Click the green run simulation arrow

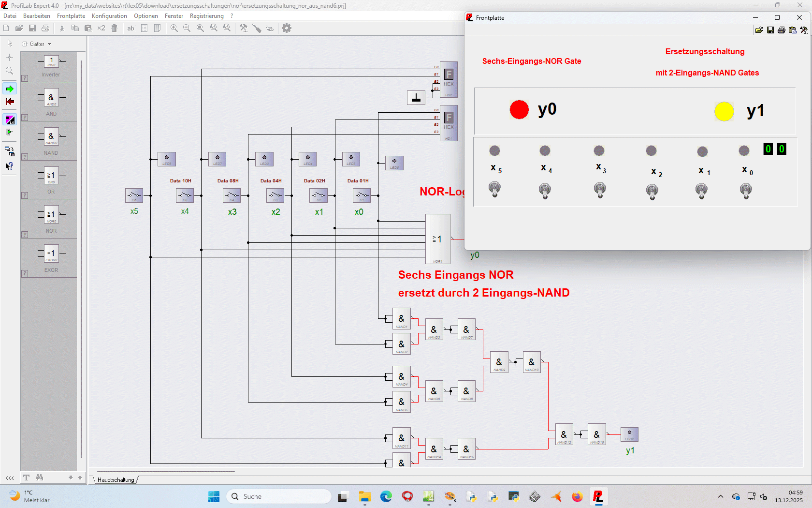10,89
